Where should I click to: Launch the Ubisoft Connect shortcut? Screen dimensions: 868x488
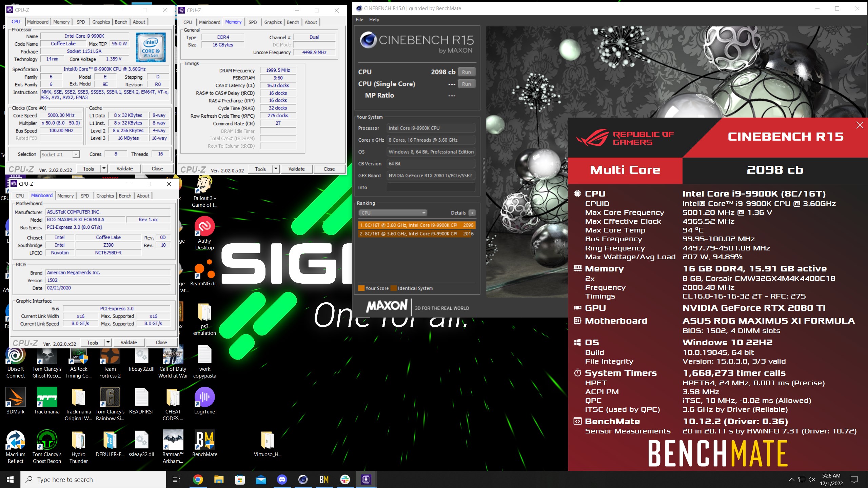(16, 362)
